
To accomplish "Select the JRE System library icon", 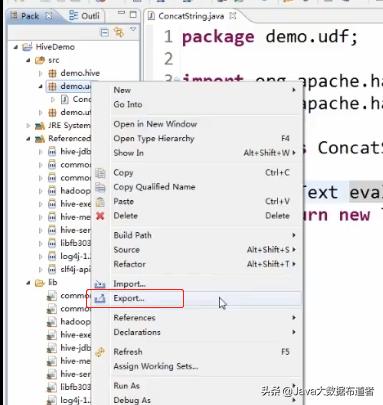I will 40,126.
